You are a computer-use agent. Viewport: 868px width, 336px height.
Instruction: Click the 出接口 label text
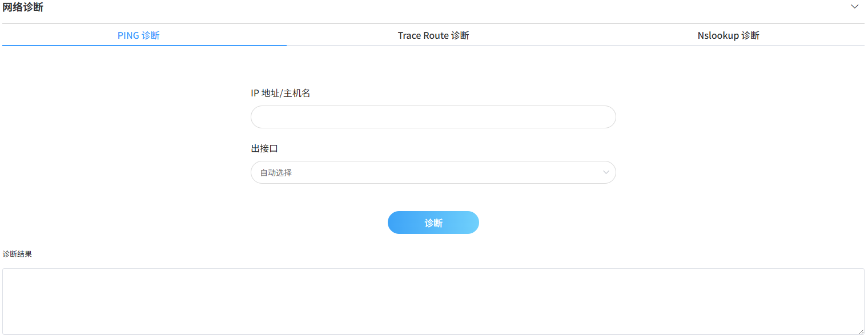coord(264,148)
